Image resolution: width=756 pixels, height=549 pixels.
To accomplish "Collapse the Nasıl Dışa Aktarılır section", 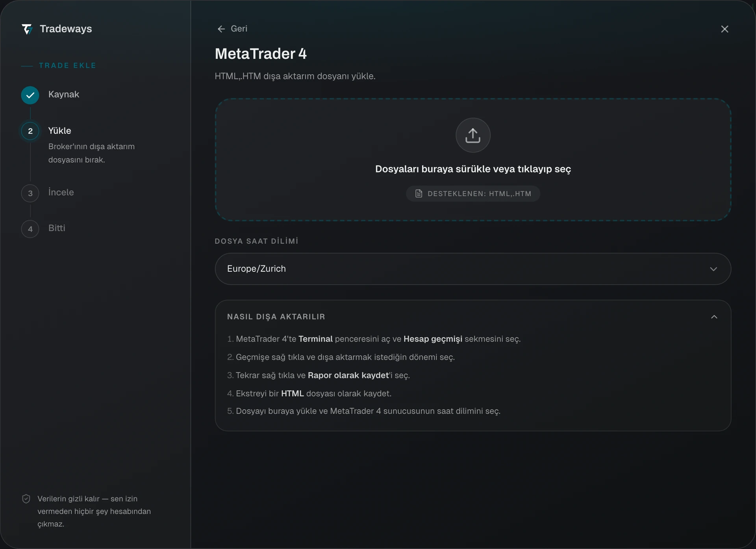I will (714, 317).
